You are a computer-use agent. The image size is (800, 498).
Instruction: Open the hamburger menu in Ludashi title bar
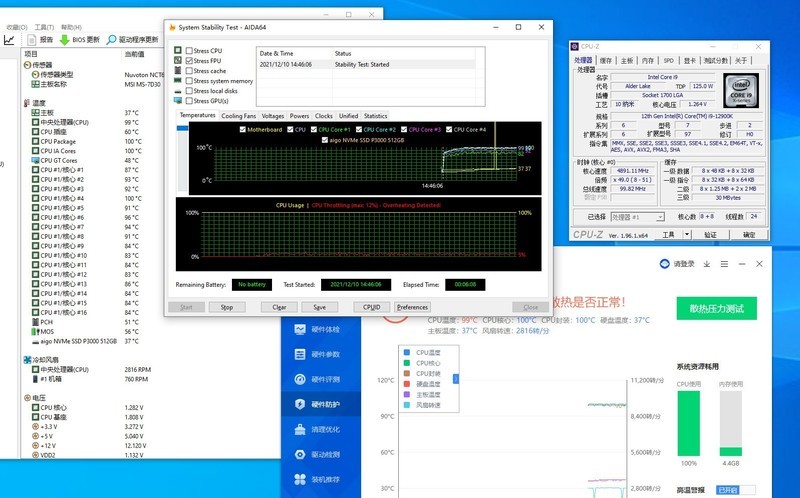pos(724,264)
